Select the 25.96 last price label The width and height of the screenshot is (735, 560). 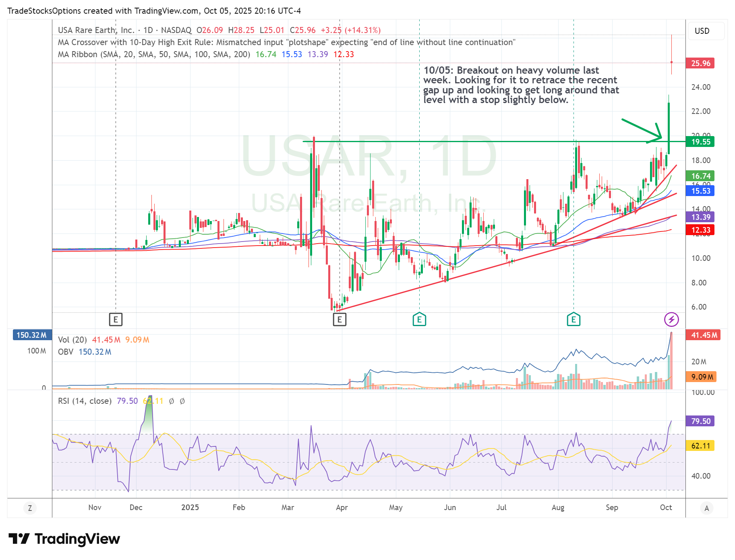click(700, 63)
